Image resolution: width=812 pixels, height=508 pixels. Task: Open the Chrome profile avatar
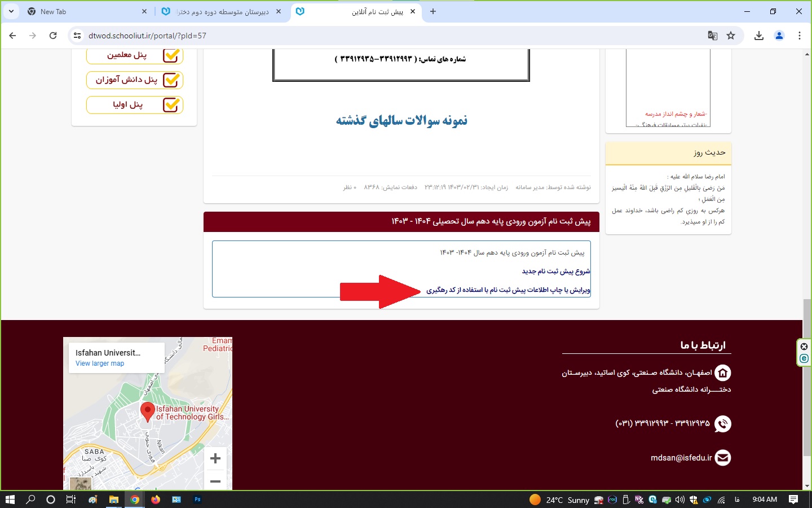(779, 36)
